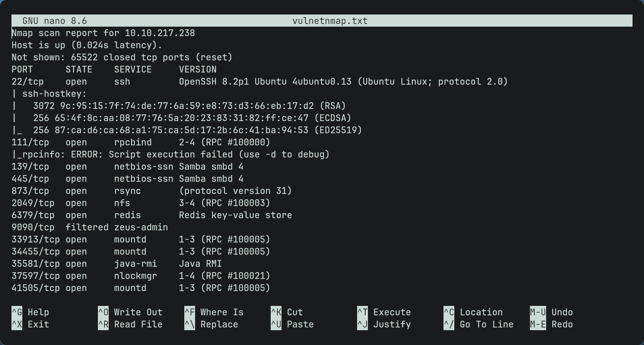Screen dimensions: 644x345
Task: Click the 6379/tcp port entry
Action: click(x=33, y=215)
